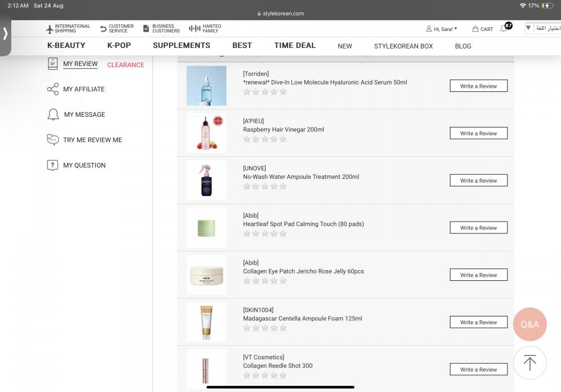561x392 pixels.
Task: Open the iPad side panel handle arrow
Action: pyautogui.click(x=6, y=34)
